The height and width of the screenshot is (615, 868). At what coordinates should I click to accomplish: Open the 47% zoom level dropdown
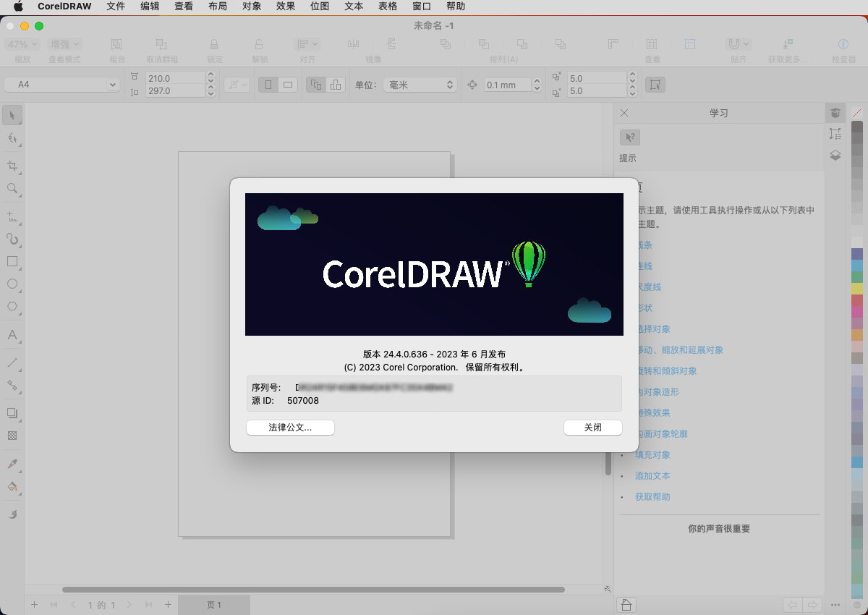(22, 44)
